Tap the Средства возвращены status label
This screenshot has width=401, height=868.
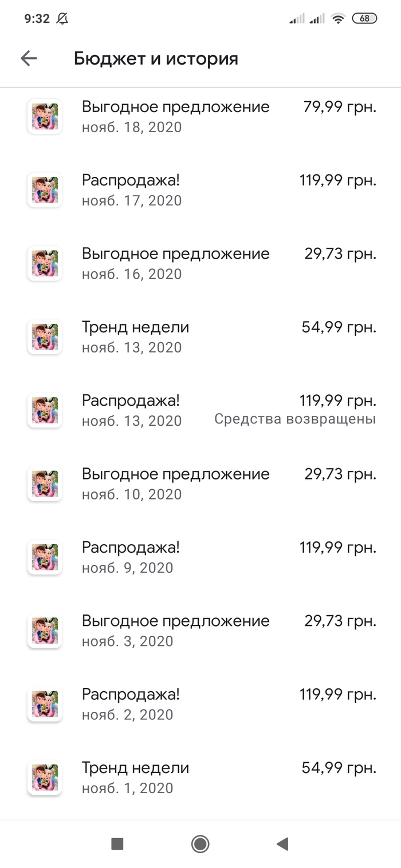click(x=295, y=419)
